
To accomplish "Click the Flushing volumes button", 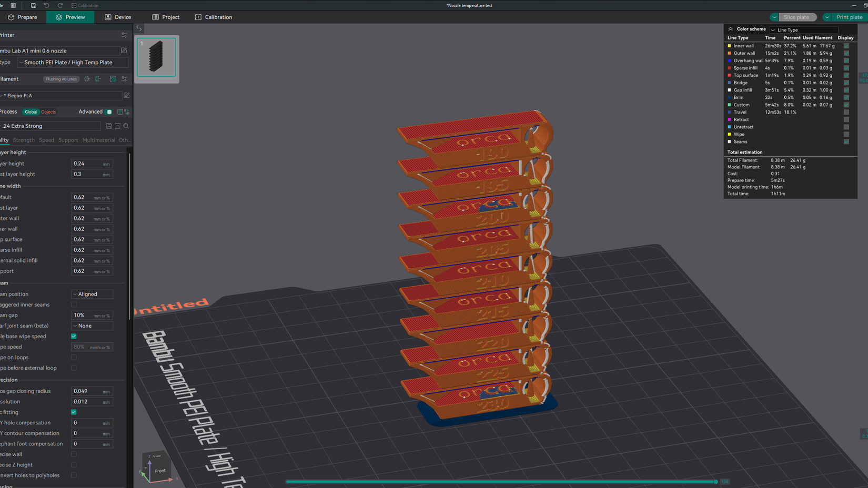I will point(61,79).
